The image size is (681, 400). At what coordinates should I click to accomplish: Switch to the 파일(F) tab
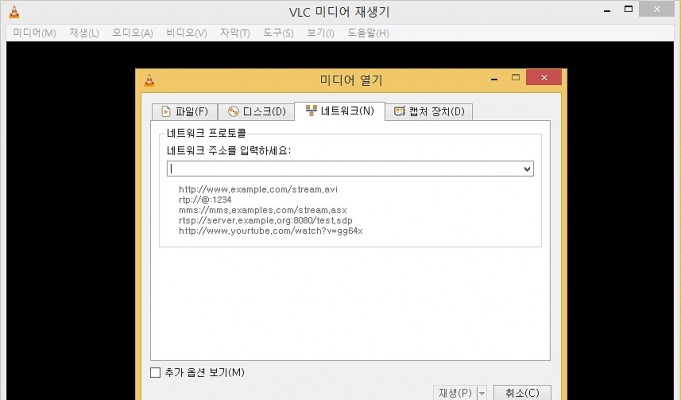coord(185,112)
